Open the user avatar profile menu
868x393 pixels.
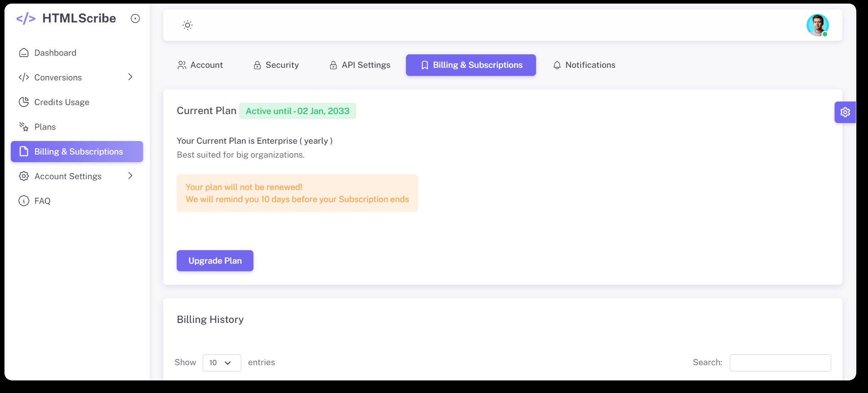pos(817,25)
